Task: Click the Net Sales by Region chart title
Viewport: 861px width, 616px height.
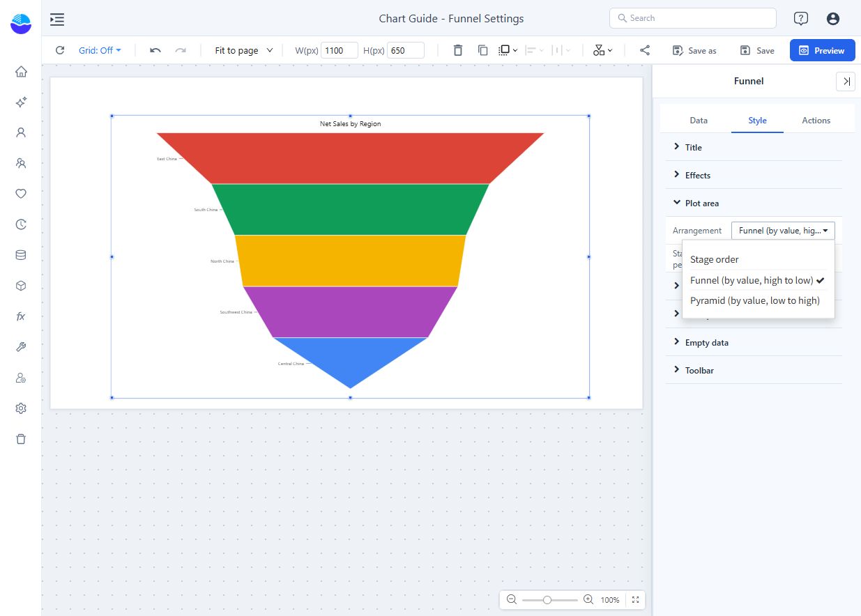Action: [x=350, y=124]
